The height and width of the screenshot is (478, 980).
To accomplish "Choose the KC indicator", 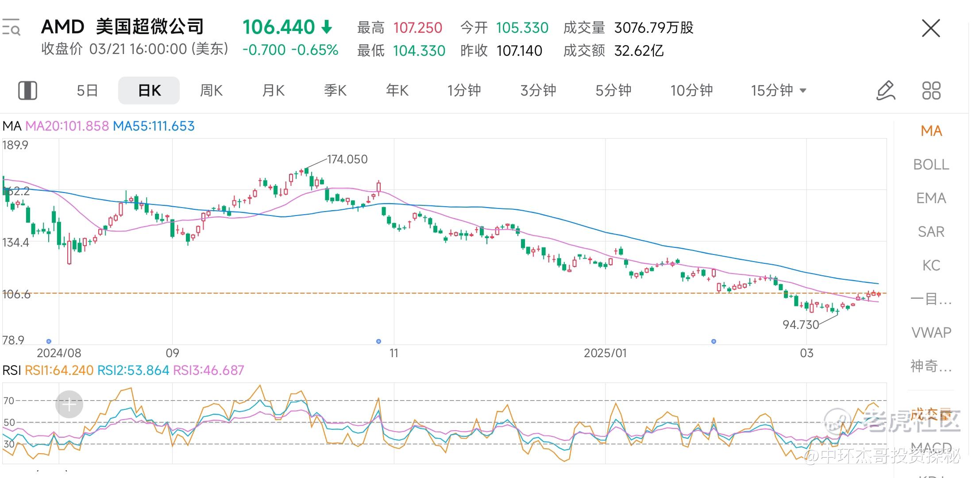I will (x=931, y=266).
